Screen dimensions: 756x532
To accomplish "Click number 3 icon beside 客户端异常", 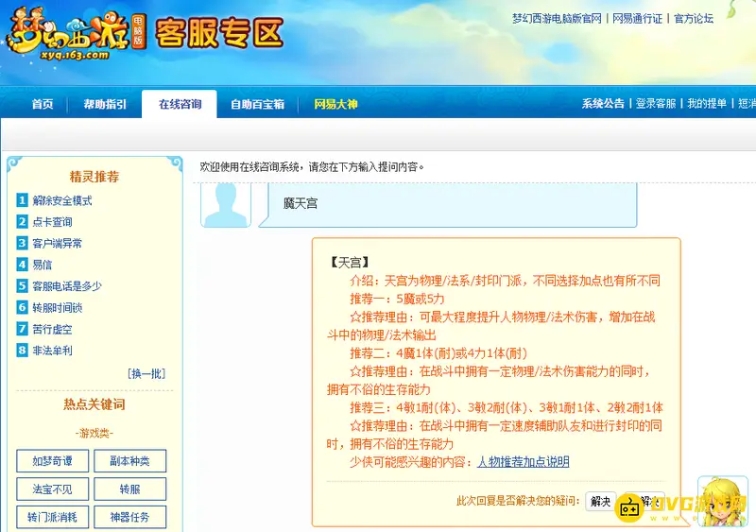I will 22,243.
